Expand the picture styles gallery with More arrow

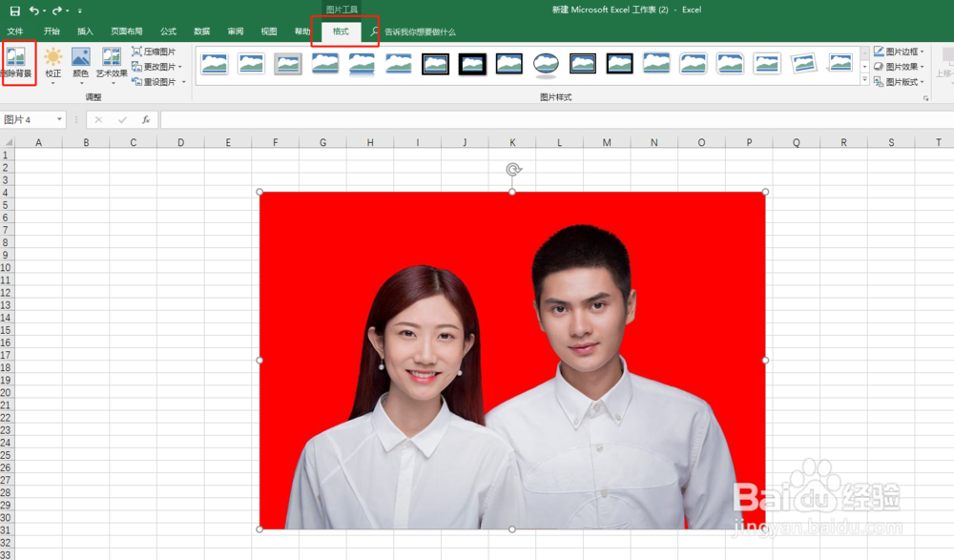click(x=864, y=79)
